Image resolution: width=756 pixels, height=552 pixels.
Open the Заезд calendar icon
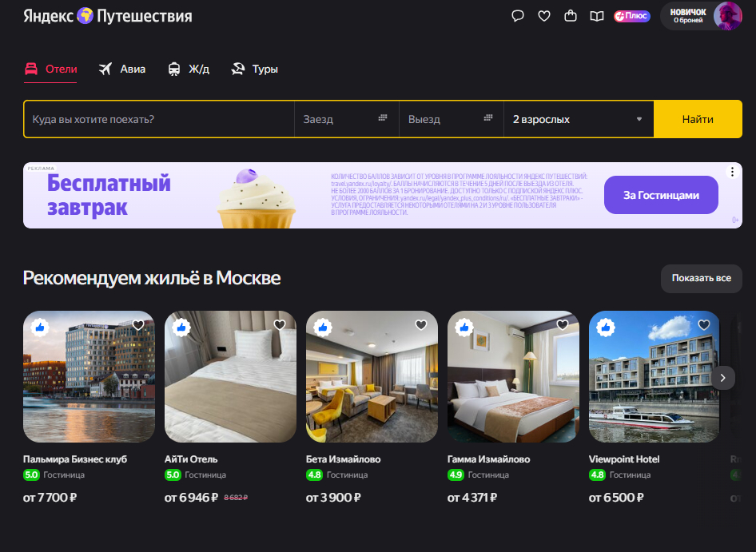click(x=383, y=117)
